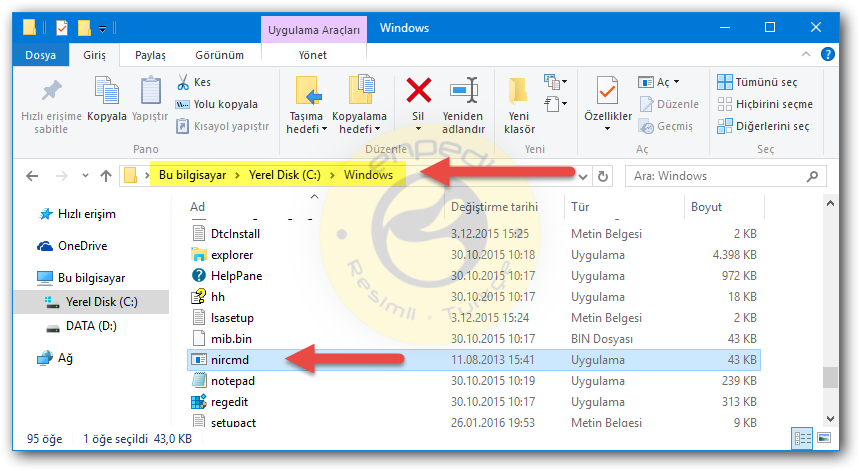Select OneDrive in navigation pane
Image resolution: width=860 pixels, height=471 pixels.
pyautogui.click(x=72, y=246)
